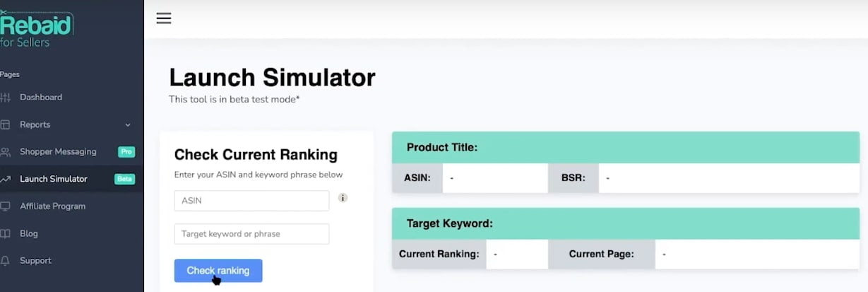This screenshot has height=292, width=868.
Task: Click the Launch Simulator trend icon
Action: (x=6, y=179)
